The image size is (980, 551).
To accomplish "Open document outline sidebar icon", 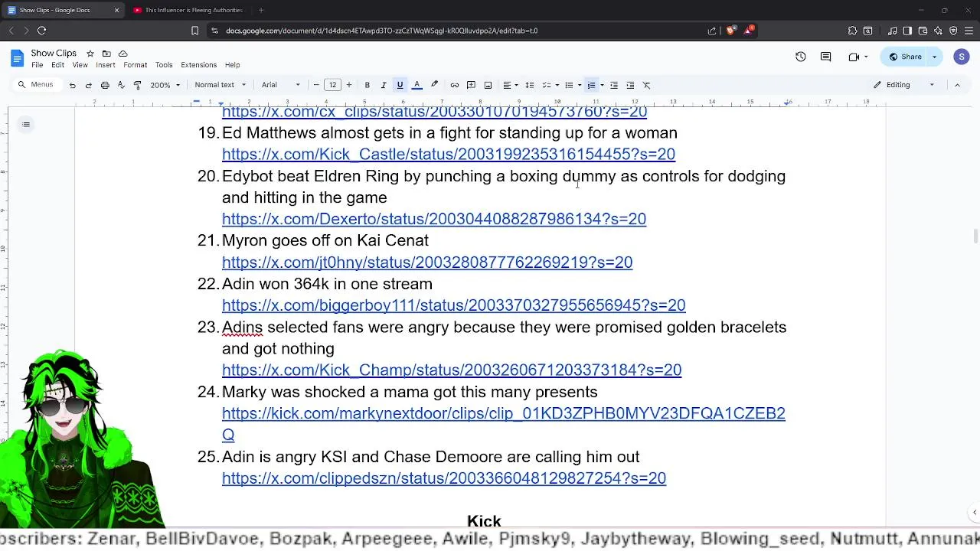I will coord(26,124).
